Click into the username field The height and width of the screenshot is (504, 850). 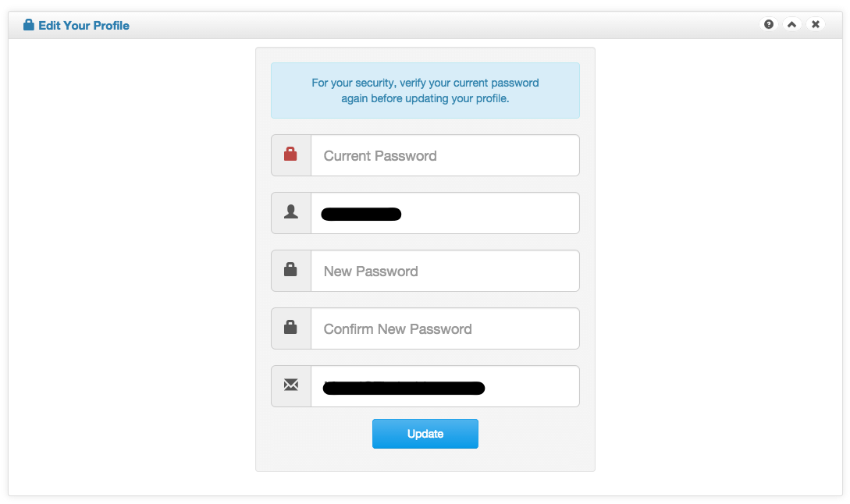(445, 213)
